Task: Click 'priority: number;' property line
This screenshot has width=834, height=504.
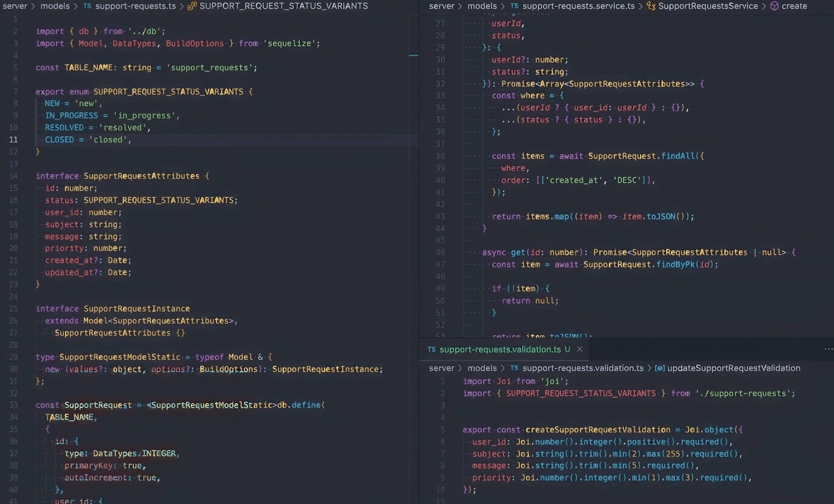Action: 86,248
